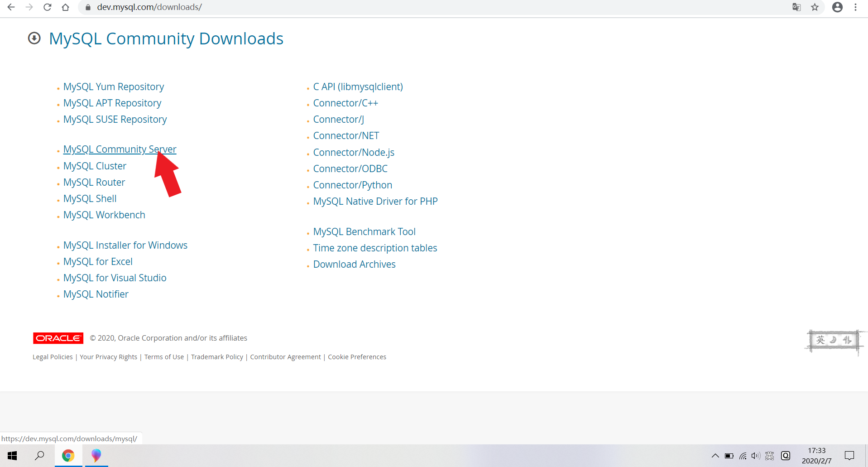The image size is (868, 467).
Task: Open MySQL Yum Repository link
Action: point(114,87)
